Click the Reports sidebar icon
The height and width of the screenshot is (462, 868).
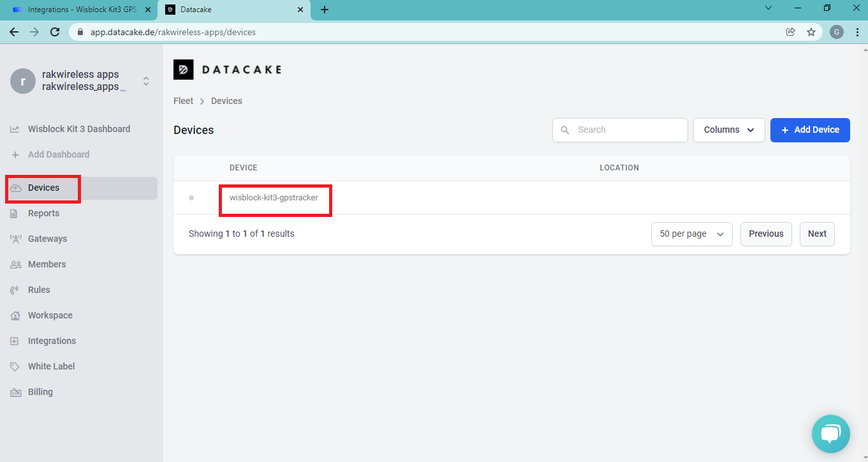15,214
